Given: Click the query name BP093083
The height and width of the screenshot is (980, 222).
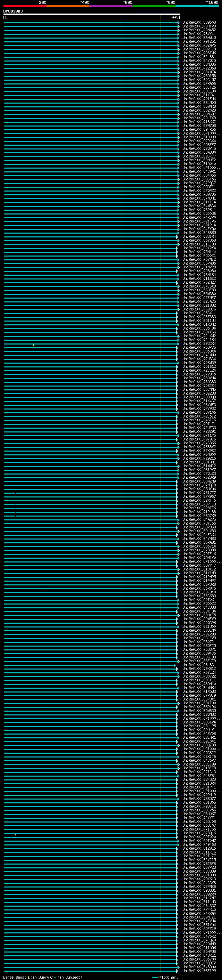Looking at the screenshot, I should point(13,11).
